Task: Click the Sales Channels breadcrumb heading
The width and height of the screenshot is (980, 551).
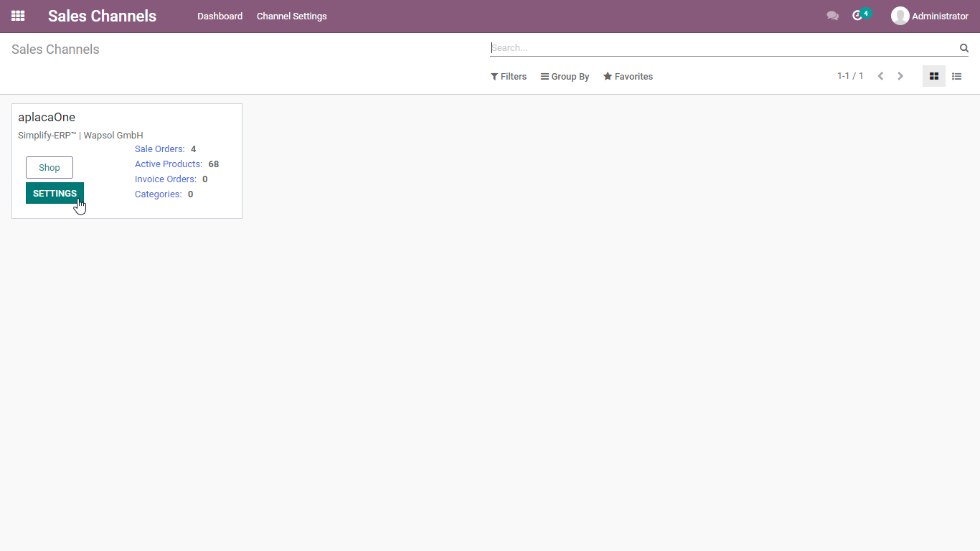Action: 55,50
